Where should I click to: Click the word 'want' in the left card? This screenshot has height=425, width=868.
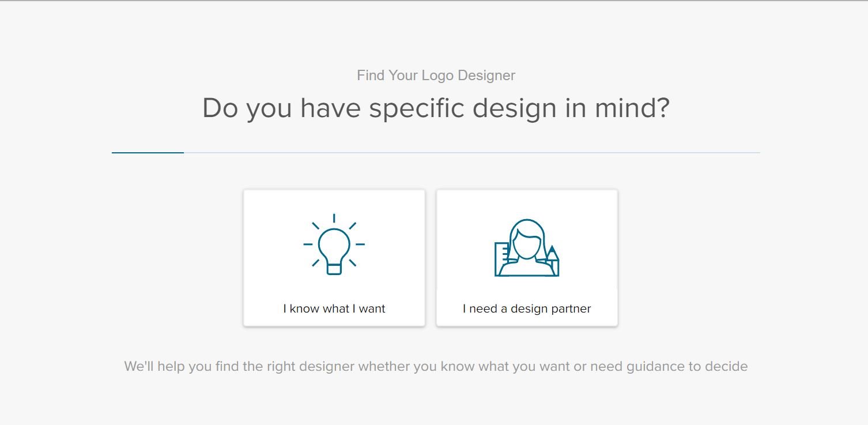pos(372,309)
